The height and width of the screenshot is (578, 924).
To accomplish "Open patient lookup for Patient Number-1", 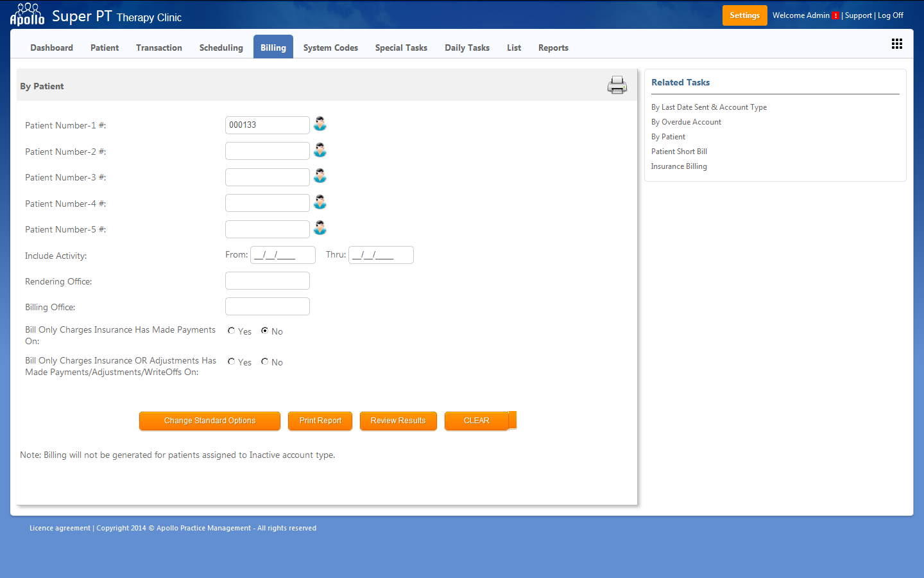I will coord(320,124).
